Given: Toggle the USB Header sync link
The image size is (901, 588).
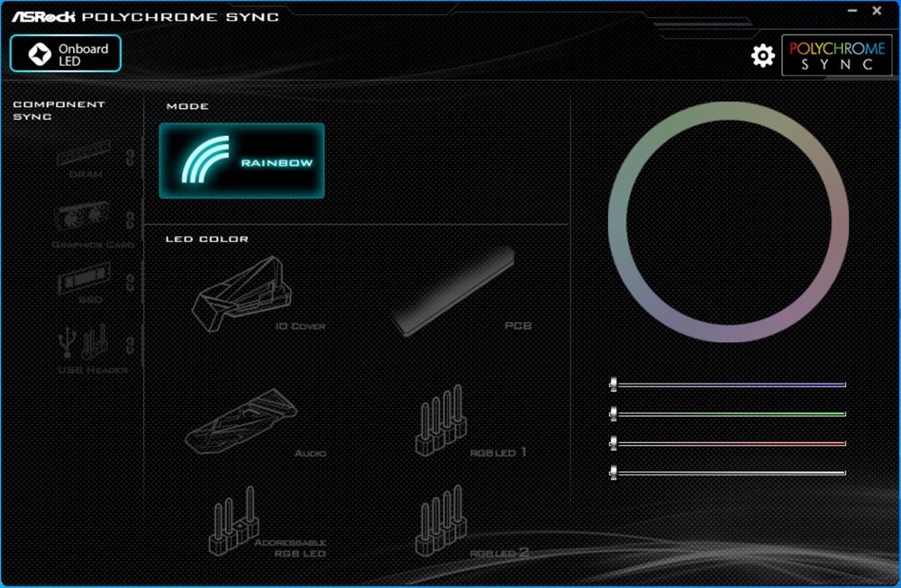Looking at the screenshot, I should pos(131,345).
